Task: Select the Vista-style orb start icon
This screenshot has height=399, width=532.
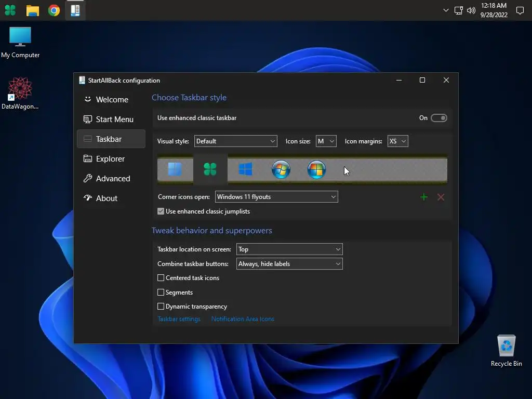Action: [x=316, y=169]
